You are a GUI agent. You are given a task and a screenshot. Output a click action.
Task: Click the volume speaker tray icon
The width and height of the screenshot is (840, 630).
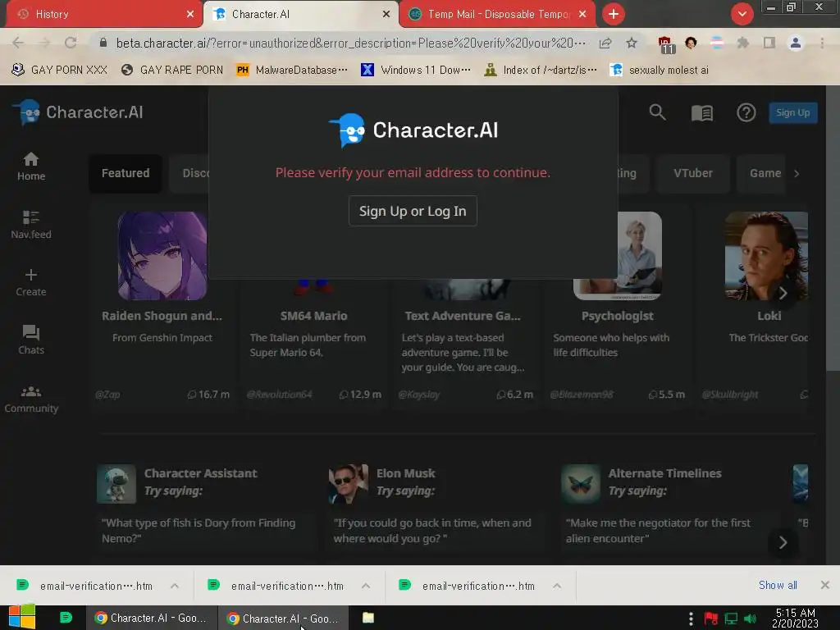point(751,619)
